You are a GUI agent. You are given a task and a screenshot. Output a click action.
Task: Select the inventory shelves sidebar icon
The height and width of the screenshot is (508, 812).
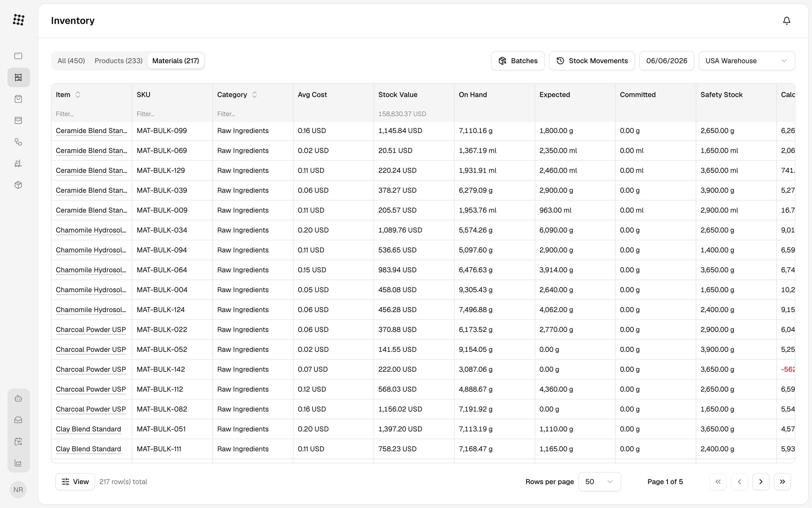19,77
